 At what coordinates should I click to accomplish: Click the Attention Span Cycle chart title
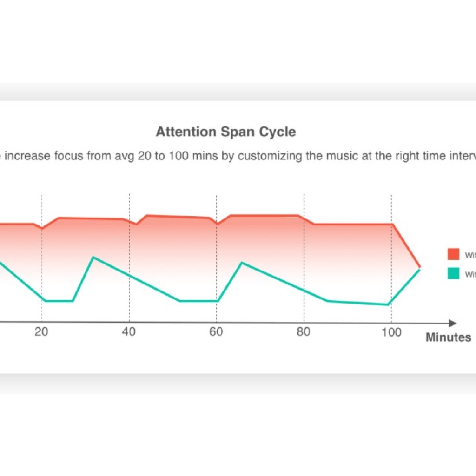[225, 132]
